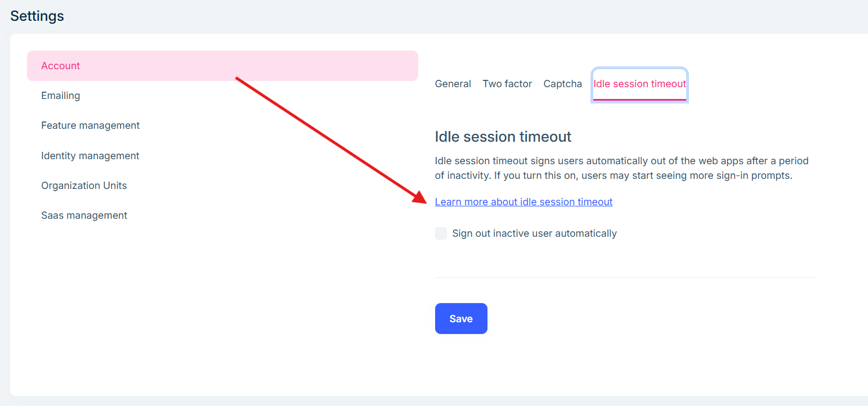Open the Learn more about idle session timeout link
The width and height of the screenshot is (868, 406).
click(524, 202)
